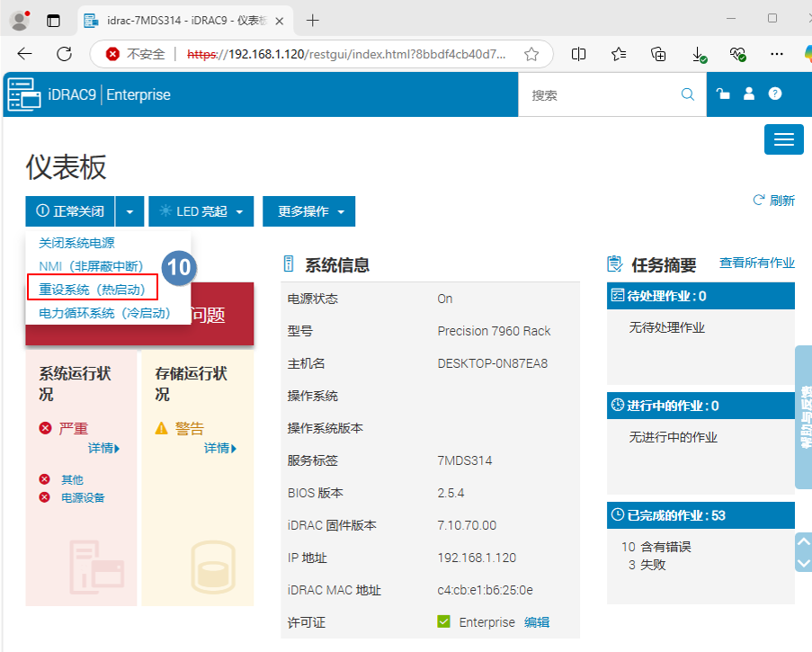Select 重设系统（热启动）menu option
The width and height of the screenshot is (812, 652).
tap(93, 290)
